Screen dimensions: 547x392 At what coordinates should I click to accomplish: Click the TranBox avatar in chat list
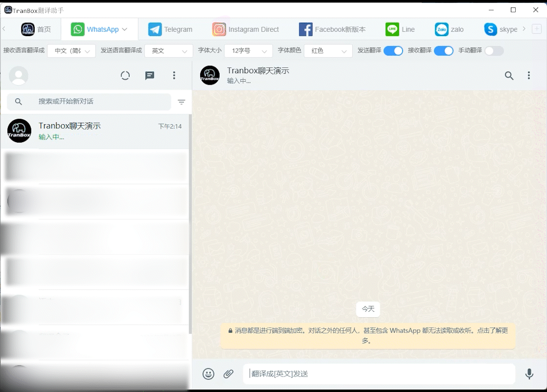(x=19, y=131)
